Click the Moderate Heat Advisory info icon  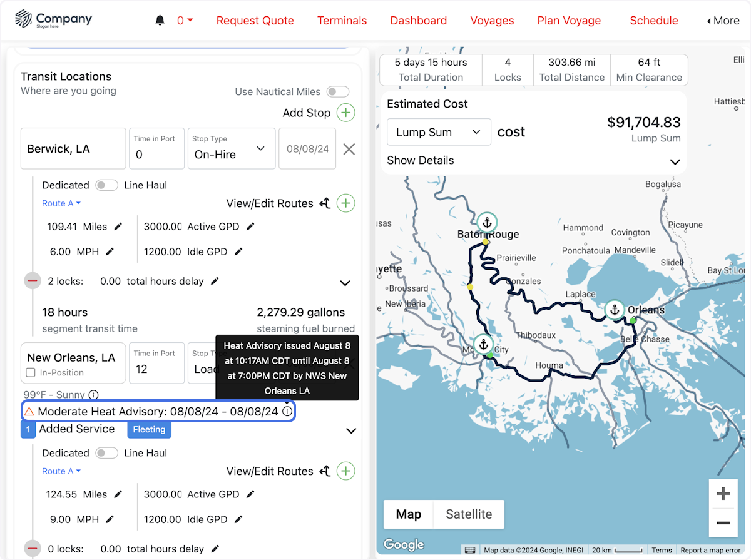click(x=287, y=411)
